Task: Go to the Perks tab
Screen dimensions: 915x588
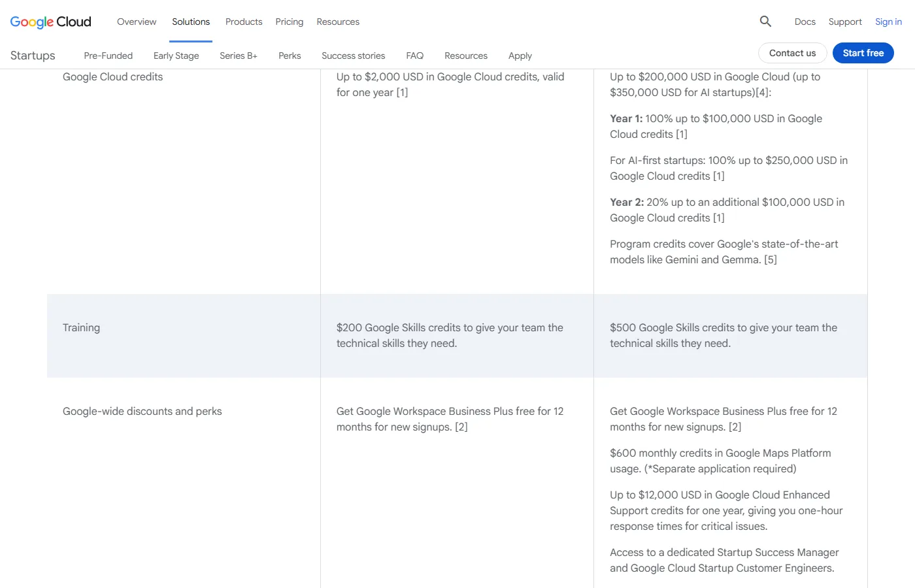Action: (290, 56)
